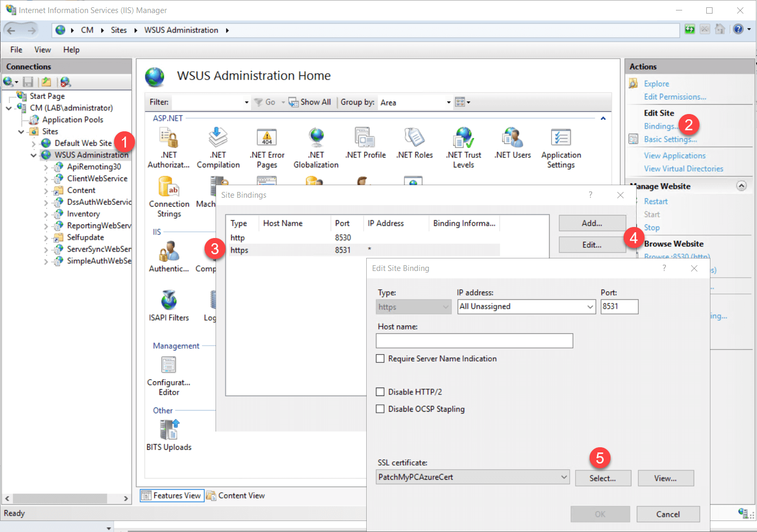
Task: Click the Delete connection toolbar icon
Action: pyautogui.click(x=65, y=82)
